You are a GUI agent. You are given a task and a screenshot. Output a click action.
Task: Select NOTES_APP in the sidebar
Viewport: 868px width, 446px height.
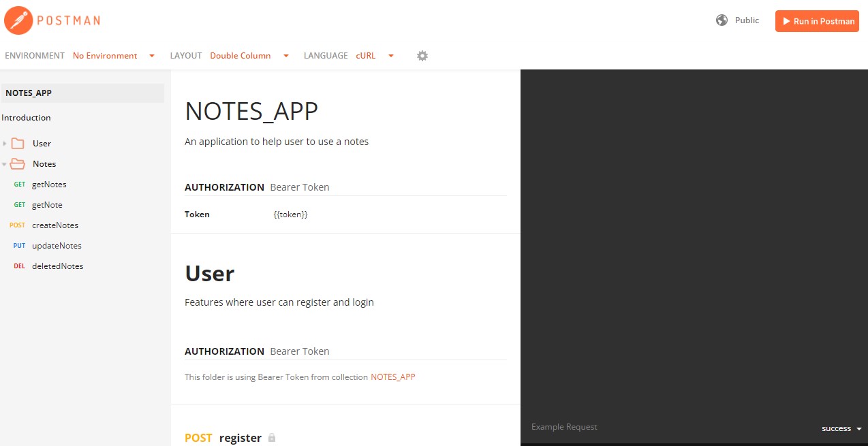tap(82, 93)
